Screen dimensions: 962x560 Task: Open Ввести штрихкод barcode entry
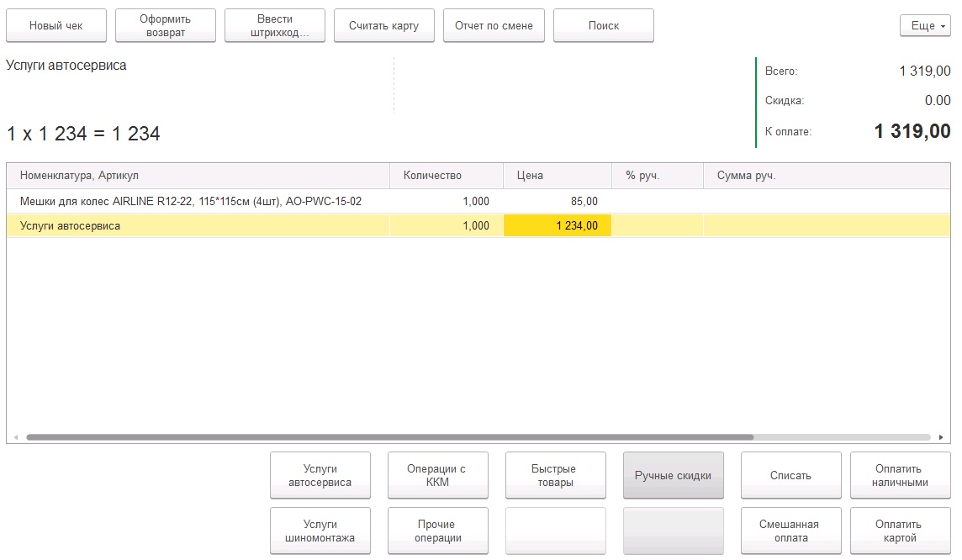[275, 26]
